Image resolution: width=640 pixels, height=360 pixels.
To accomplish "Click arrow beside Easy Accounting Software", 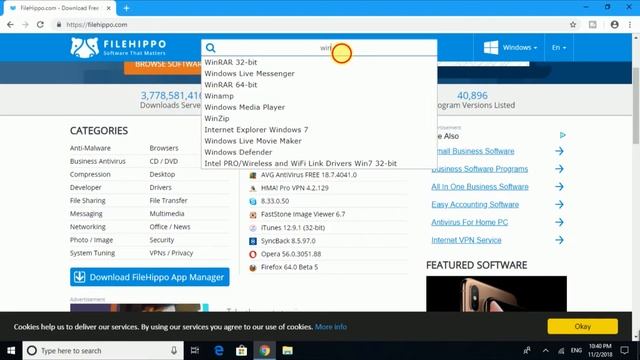I will pyautogui.click(x=559, y=204).
